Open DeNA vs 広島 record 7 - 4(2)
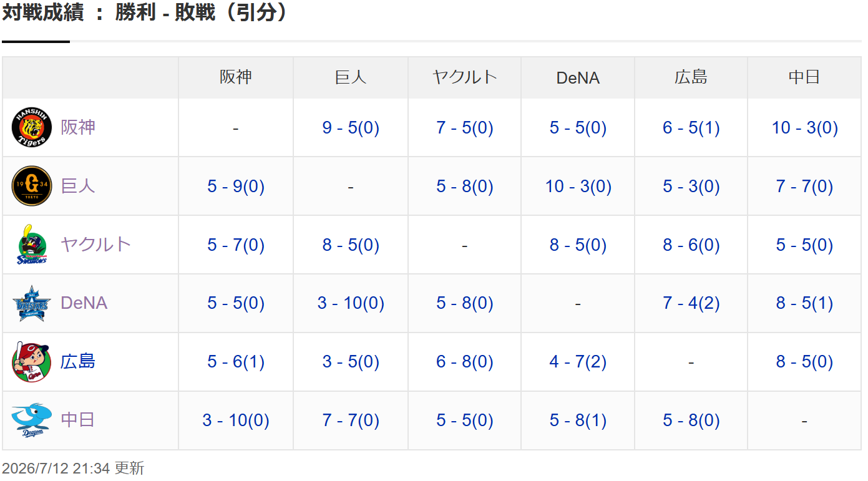868x481 pixels. tap(691, 304)
